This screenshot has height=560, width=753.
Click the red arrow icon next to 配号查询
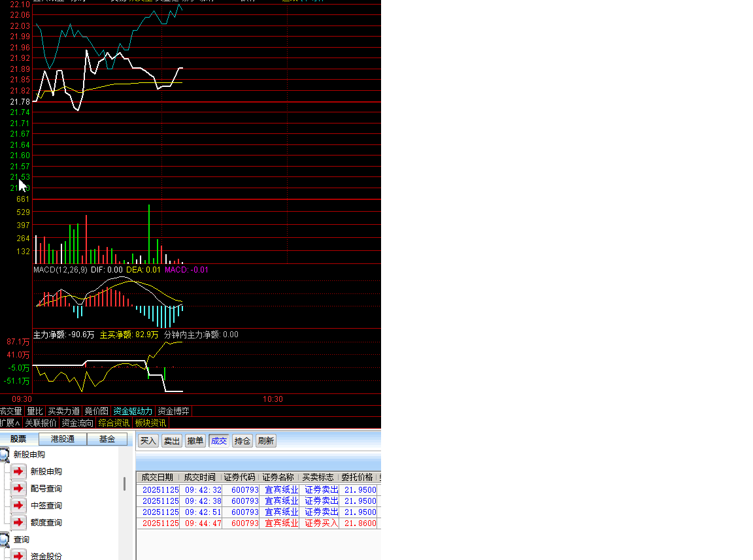coord(19,488)
